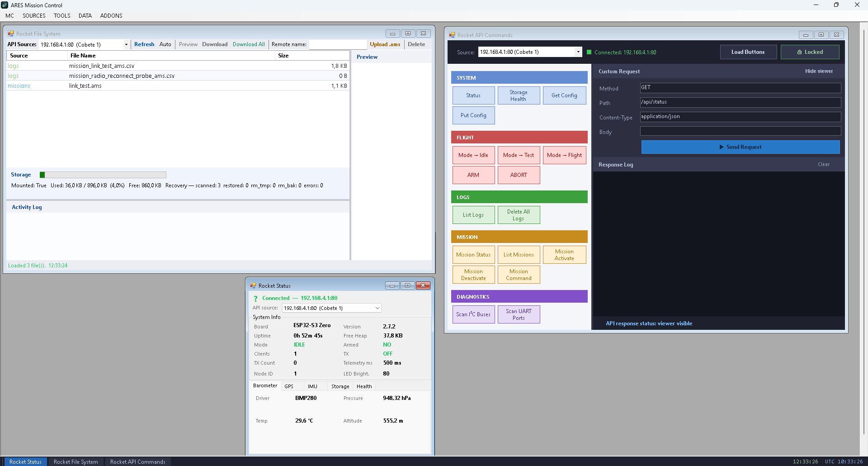The height and width of the screenshot is (466, 868).
Task: Click the Rocket API Commands window icon
Action: pyautogui.click(x=452, y=35)
